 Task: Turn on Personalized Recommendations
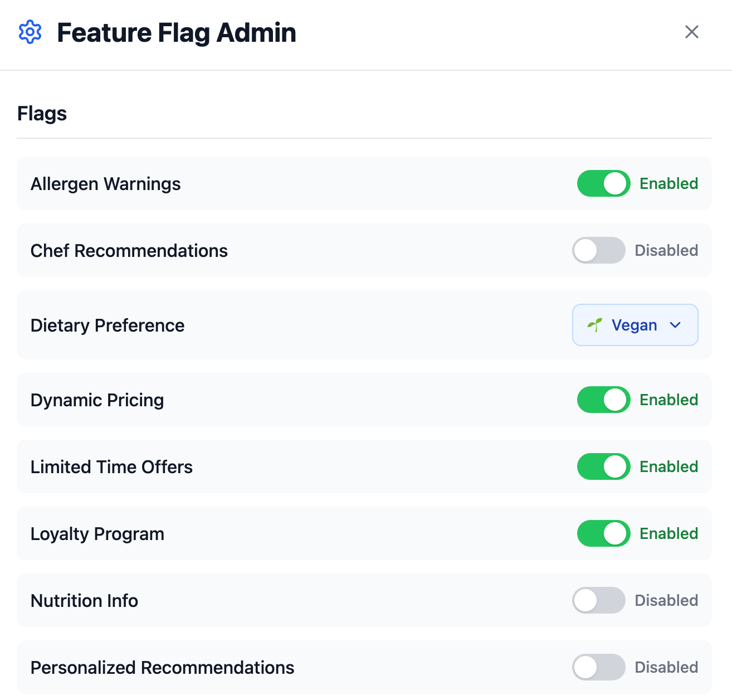pos(598,667)
